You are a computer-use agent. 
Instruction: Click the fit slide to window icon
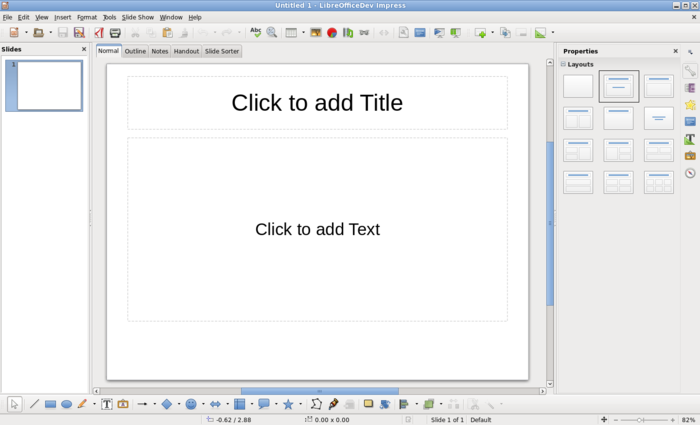click(604, 420)
